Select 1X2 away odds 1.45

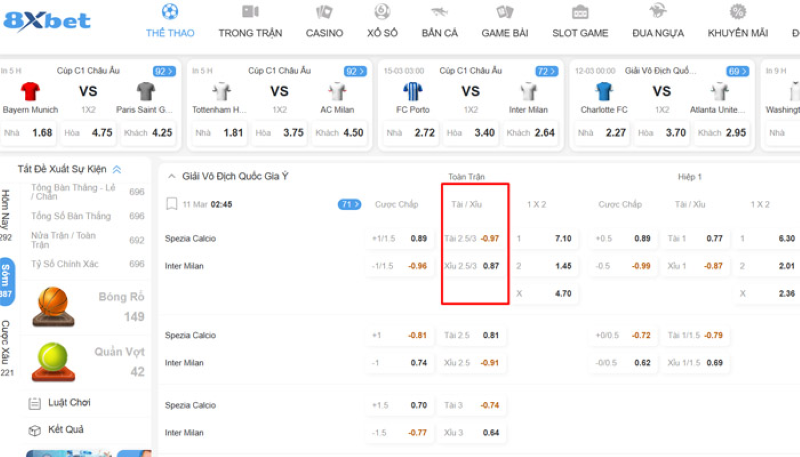click(544, 266)
